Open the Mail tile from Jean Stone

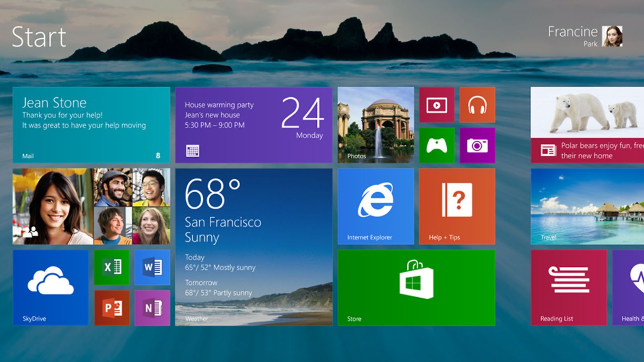point(91,125)
